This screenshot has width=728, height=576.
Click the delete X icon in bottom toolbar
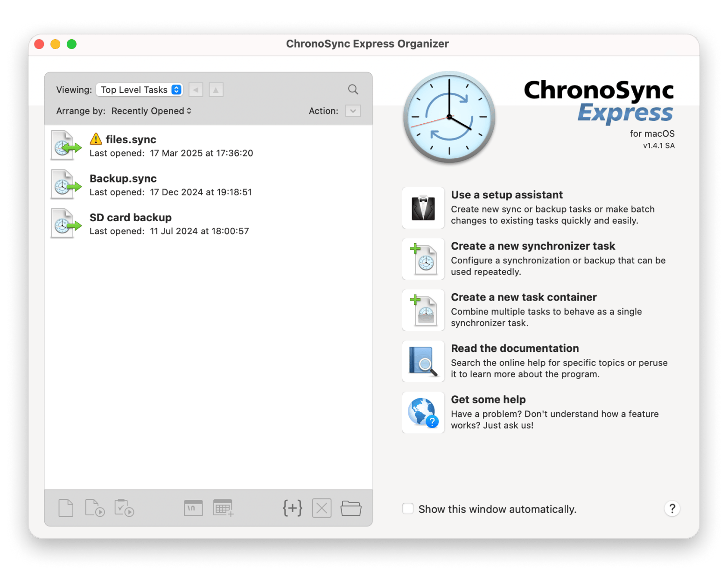click(322, 508)
